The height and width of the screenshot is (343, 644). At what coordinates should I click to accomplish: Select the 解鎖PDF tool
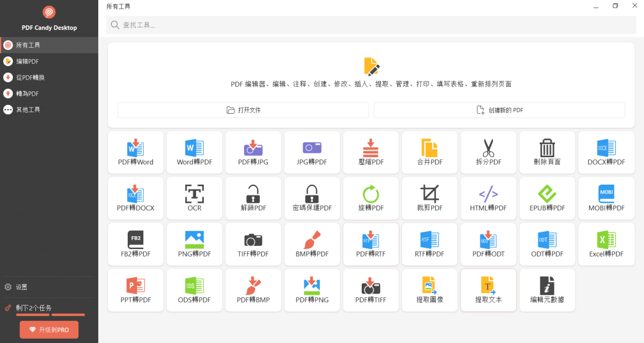(253, 198)
